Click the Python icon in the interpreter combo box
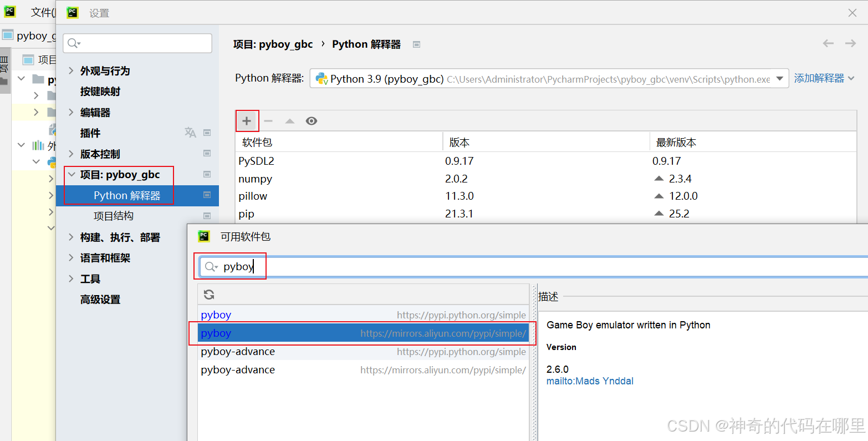This screenshot has width=868, height=441. point(321,79)
